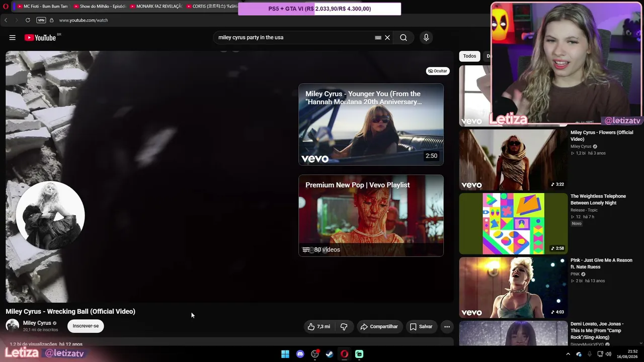This screenshot has height=362, width=644.
Task: Open the Opera main menu
Action: [x=6, y=7]
